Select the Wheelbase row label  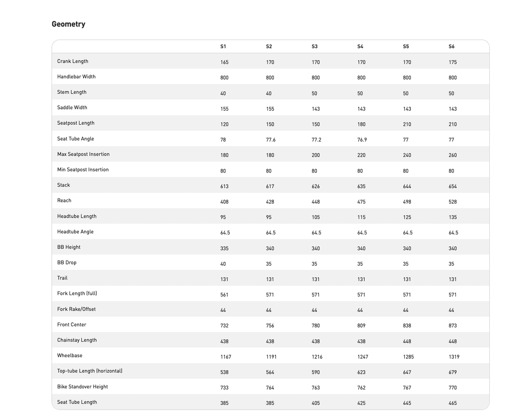click(70, 356)
